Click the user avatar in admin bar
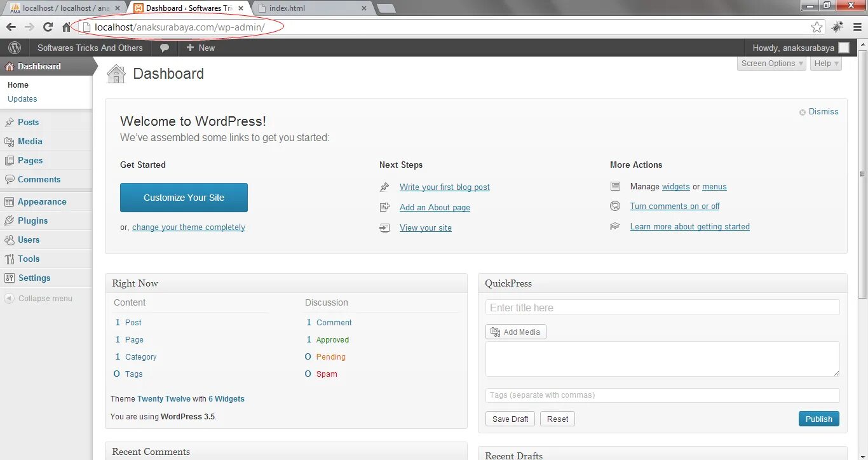This screenshot has width=868, height=460. (x=843, y=48)
